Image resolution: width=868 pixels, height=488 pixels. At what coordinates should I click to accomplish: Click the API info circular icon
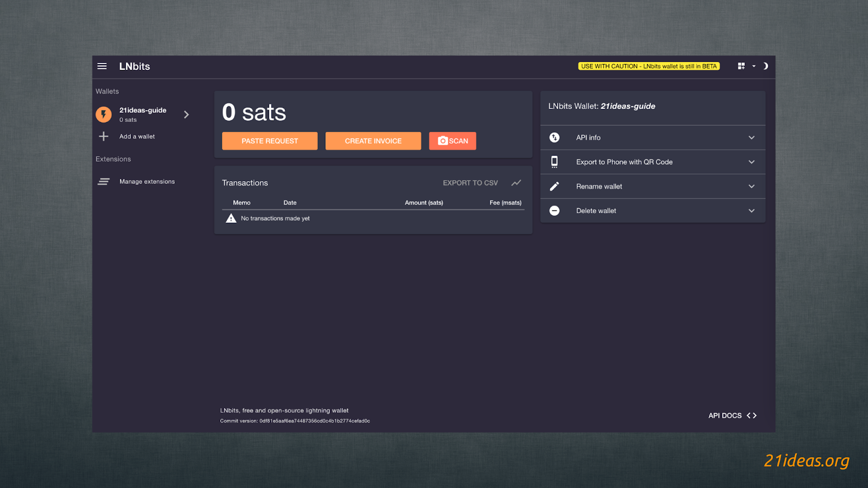click(554, 138)
